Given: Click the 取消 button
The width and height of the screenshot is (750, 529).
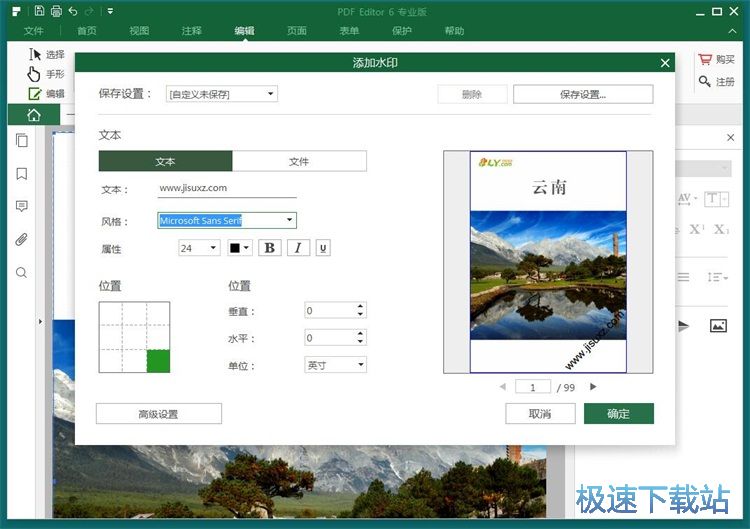Looking at the screenshot, I should point(540,413).
